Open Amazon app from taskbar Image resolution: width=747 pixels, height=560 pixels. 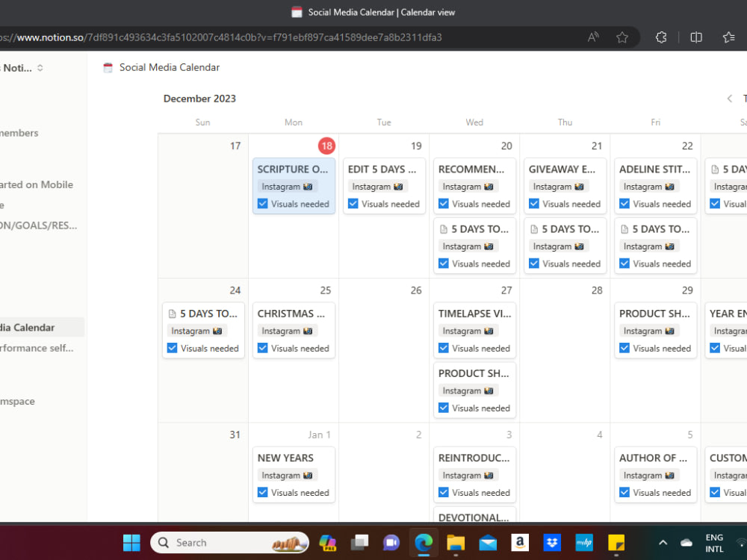(520, 542)
